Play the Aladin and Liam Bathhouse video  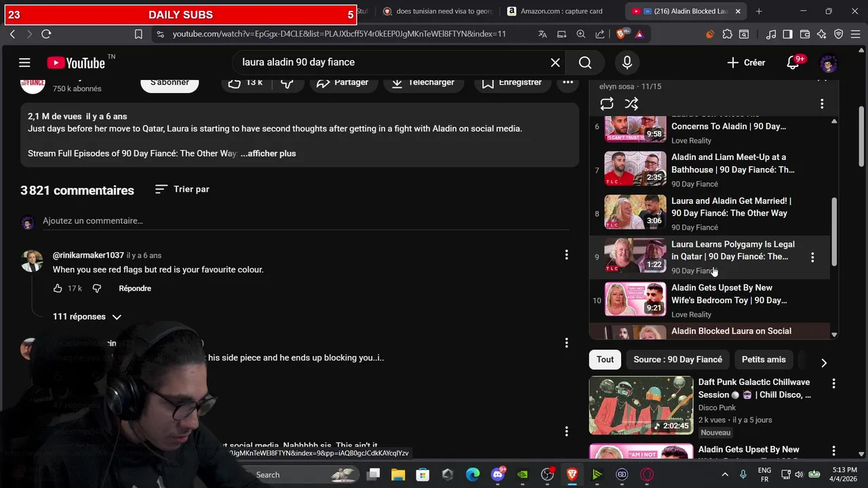point(709,169)
